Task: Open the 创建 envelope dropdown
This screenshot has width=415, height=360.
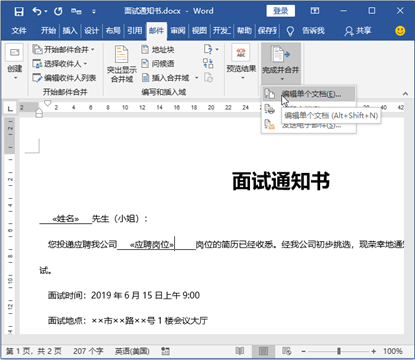Action: [x=15, y=63]
